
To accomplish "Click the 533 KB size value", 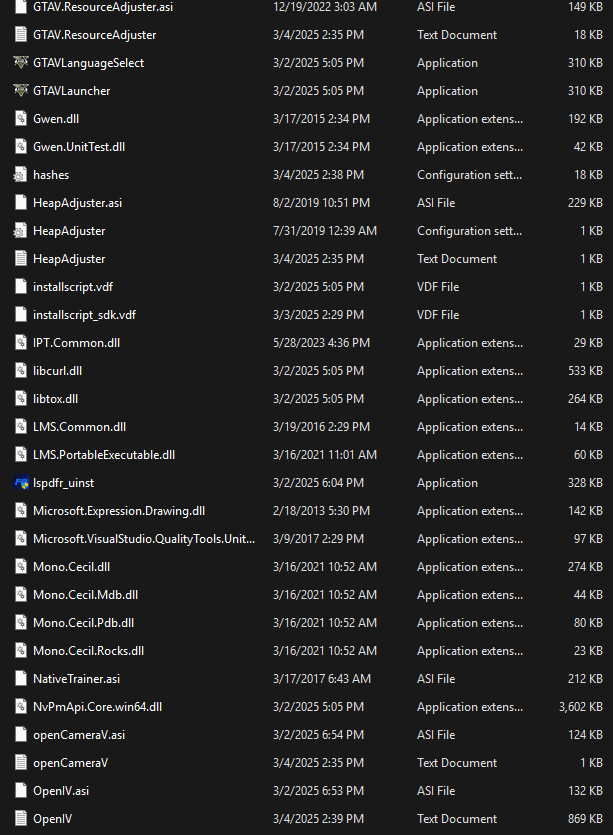I will click(x=585, y=371).
